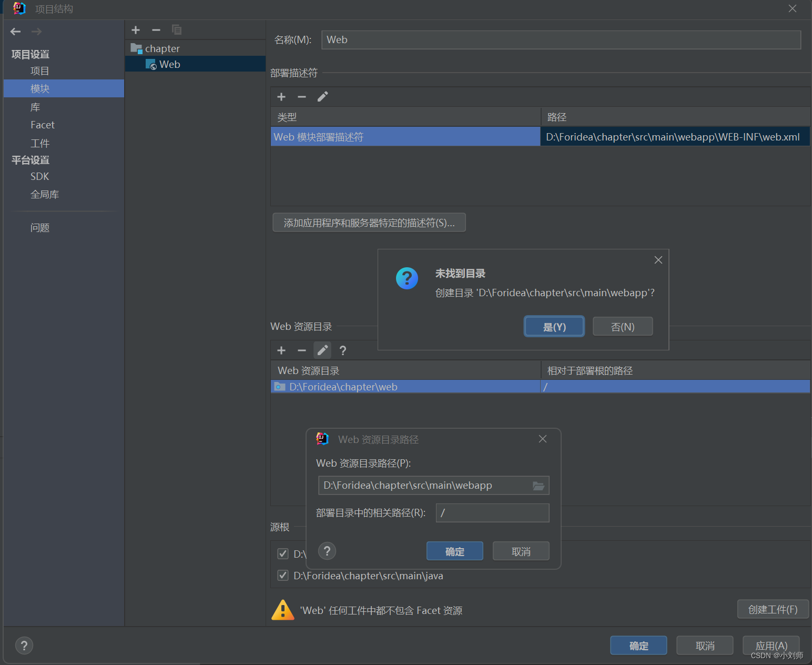The height and width of the screenshot is (665, 812).
Task: Open help in Web resource path dialog
Action: tap(327, 551)
